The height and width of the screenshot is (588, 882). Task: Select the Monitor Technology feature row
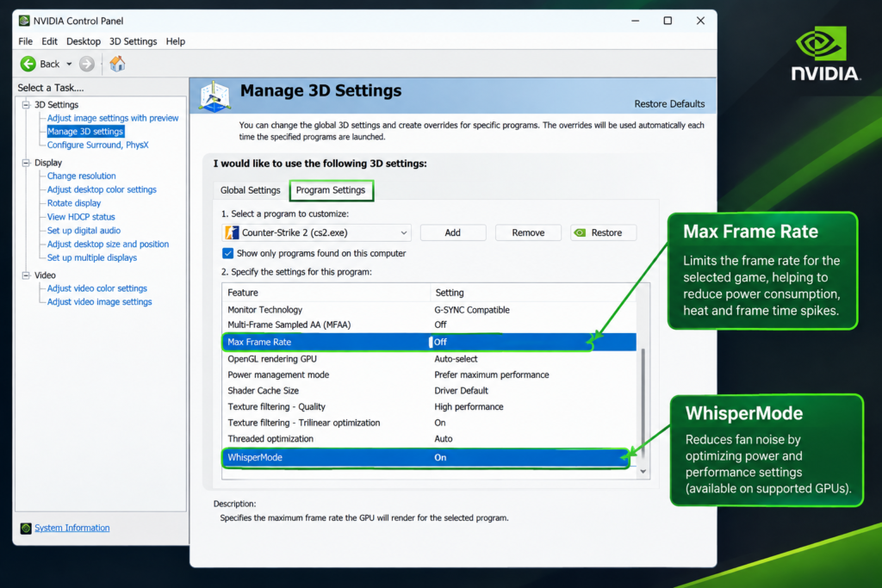[x=430, y=310]
